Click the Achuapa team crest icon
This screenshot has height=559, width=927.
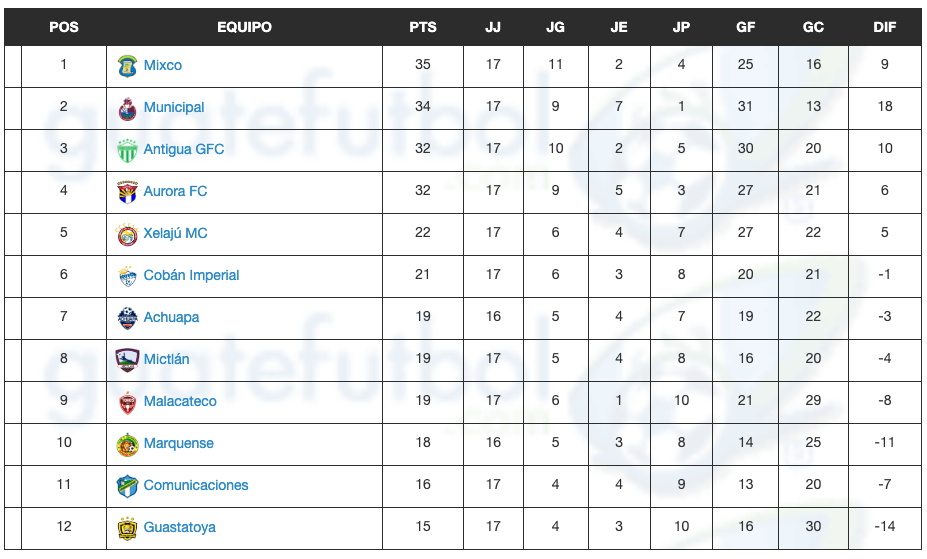pyautogui.click(x=127, y=318)
